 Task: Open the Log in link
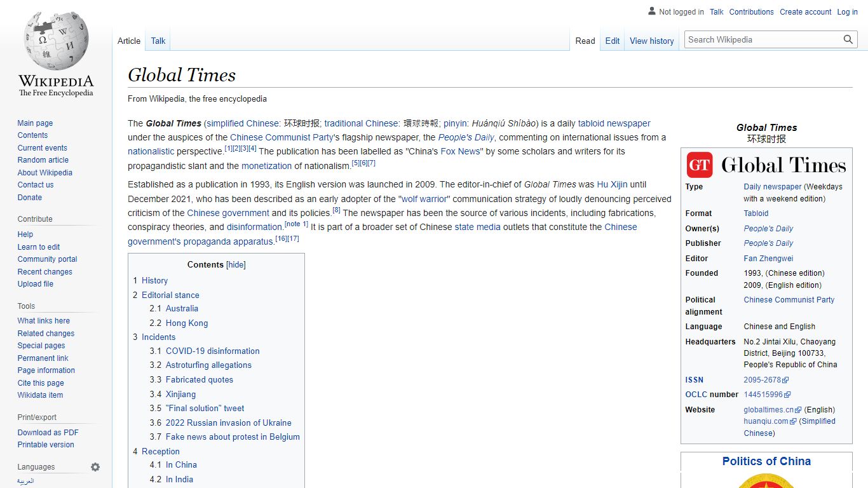point(847,11)
